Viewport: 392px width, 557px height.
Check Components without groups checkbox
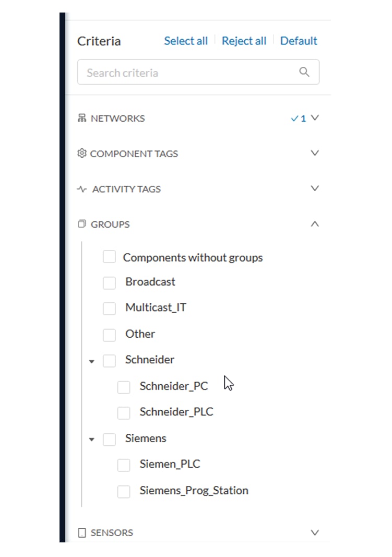coord(109,256)
